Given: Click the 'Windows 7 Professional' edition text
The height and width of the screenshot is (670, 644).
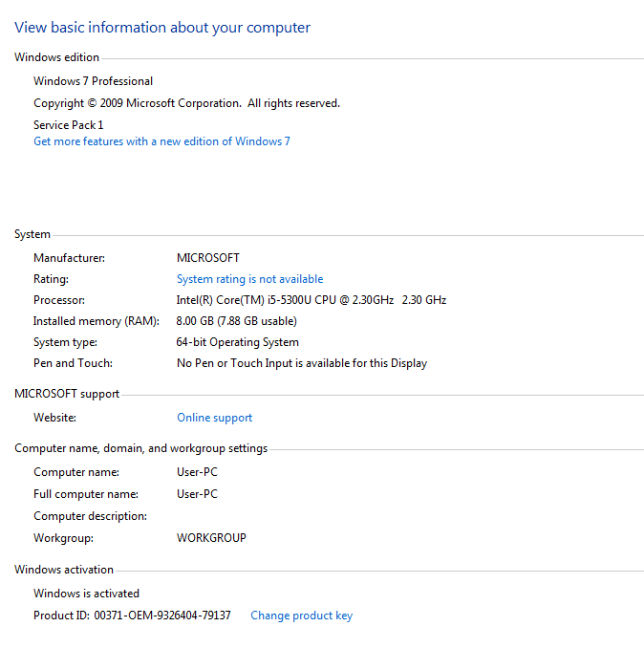Looking at the screenshot, I should point(93,81).
